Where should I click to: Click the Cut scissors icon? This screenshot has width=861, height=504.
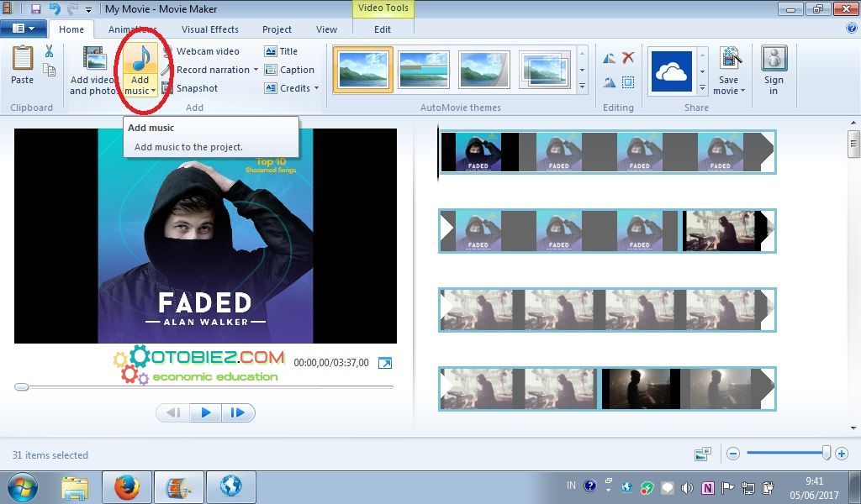49,51
